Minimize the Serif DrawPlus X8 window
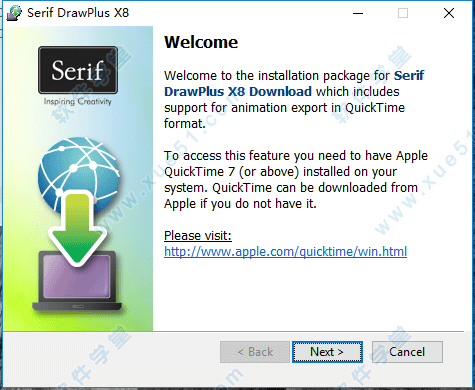Image resolution: width=475 pixels, height=390 pixels. click(x=358, y=13)
